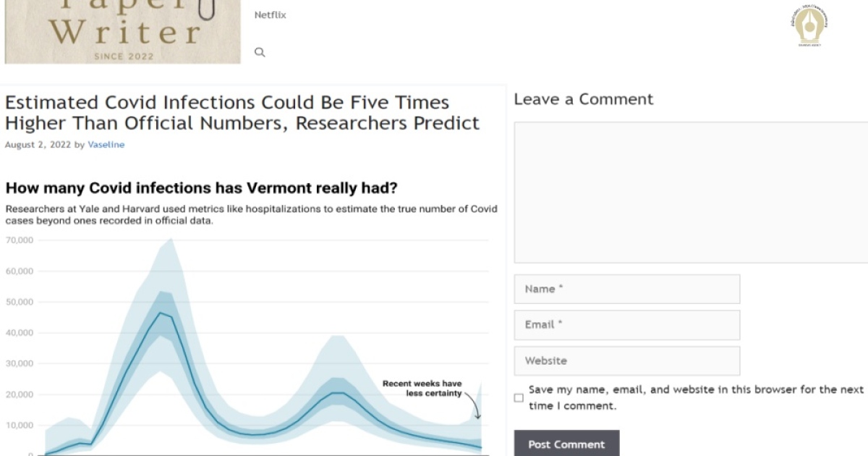
Task: Click into the Email field
Action: coord(627,325)
